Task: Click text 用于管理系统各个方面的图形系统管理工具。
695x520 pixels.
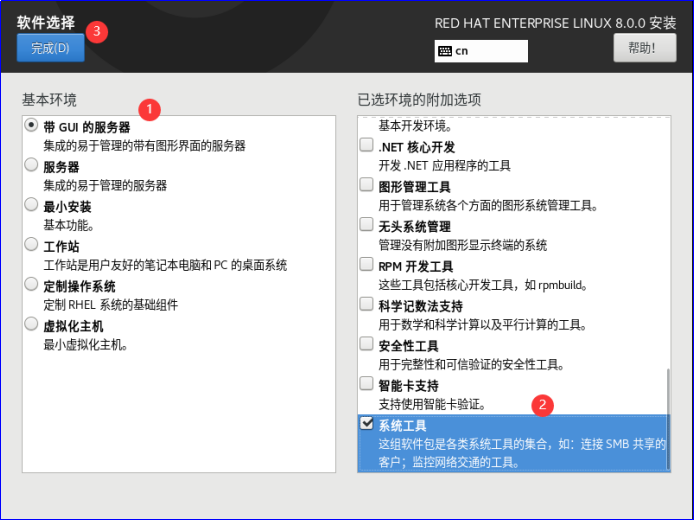Action: 488,205
